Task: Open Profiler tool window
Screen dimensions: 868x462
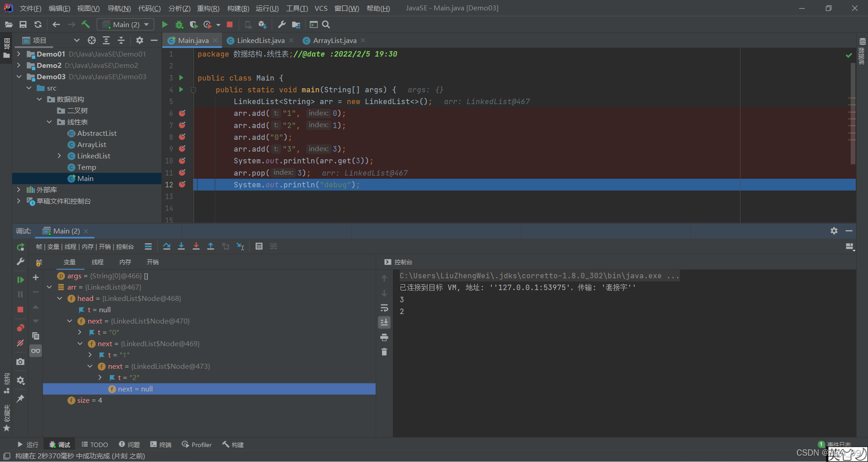Action: point(197,445)
